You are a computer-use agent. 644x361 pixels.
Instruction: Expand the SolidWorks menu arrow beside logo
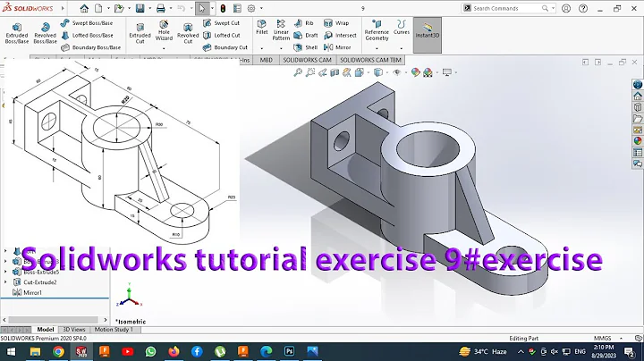tap(63, 8)
